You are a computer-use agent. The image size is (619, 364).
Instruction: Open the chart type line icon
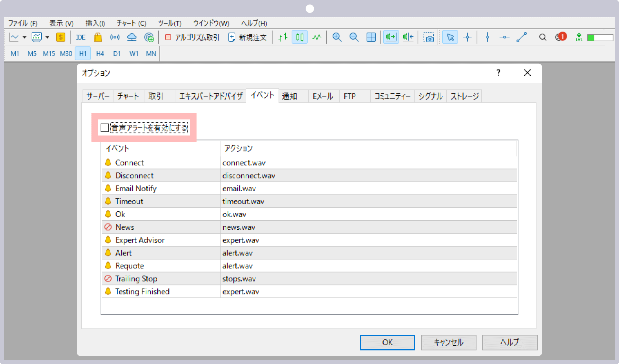point(14,37)
